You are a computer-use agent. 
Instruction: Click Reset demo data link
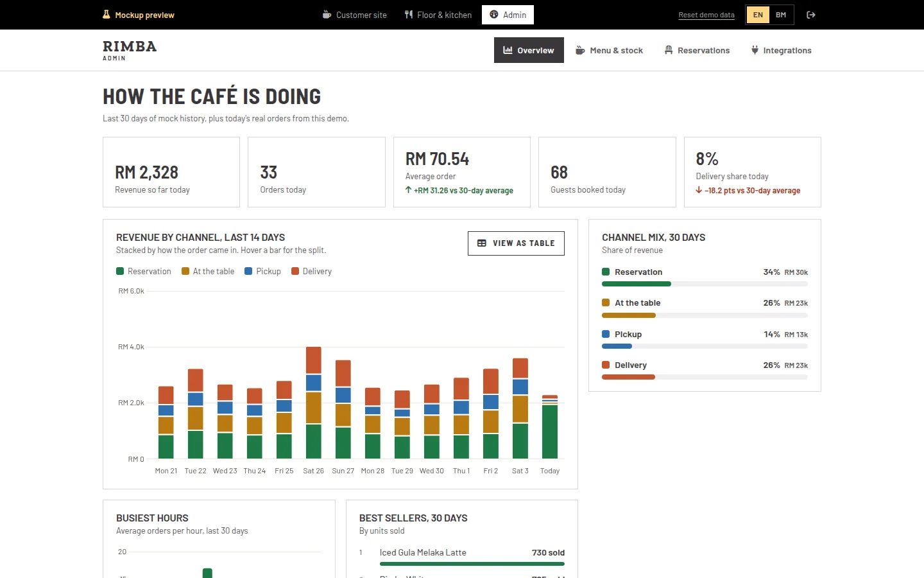[x=706, y=15]
